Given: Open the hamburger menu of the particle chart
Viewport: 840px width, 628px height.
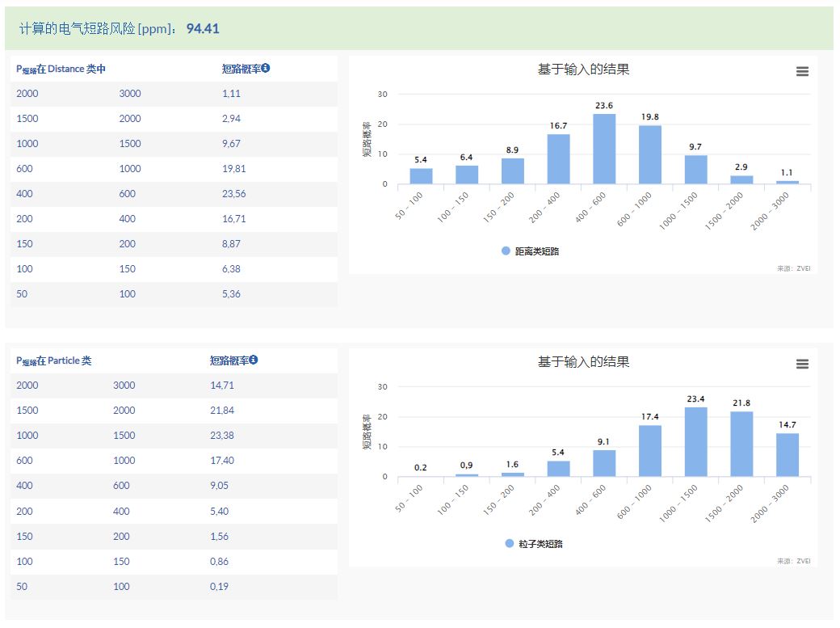Looking at the screenshot, I should click(802, 364).
